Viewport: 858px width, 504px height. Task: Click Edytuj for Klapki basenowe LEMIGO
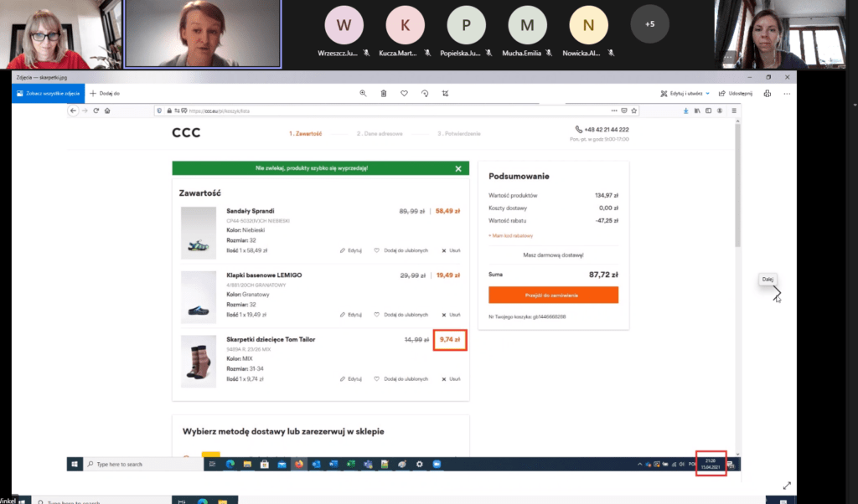351,315
